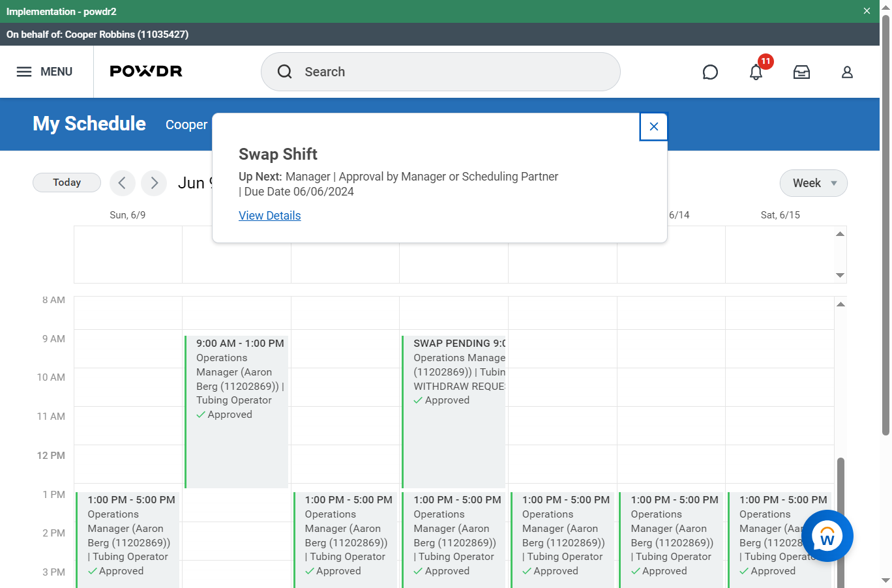Viewport: 892px width, 588px height.
Task: Click the My Schedule page title
Action: 89,124
